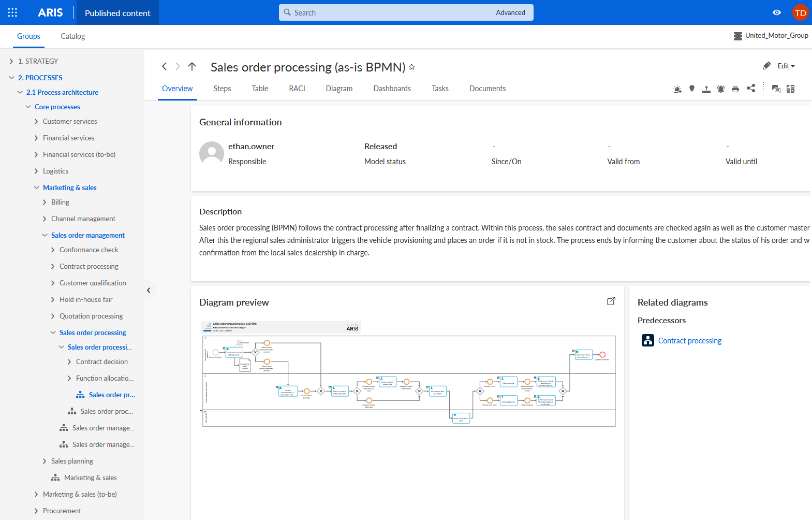The height and width of the screenshot is (520, 812).
Task: Open Published content in the header
Action: 117,13
